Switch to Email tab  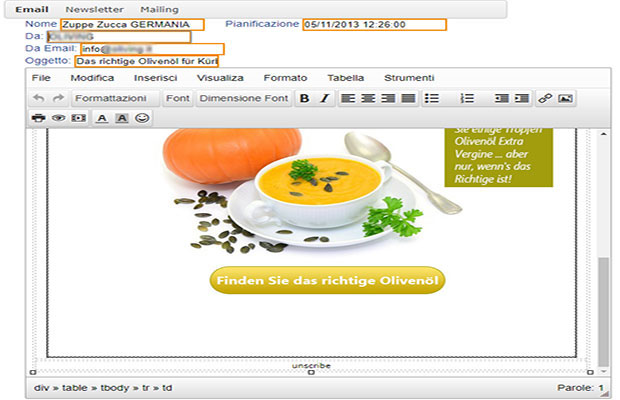[32, 9]
